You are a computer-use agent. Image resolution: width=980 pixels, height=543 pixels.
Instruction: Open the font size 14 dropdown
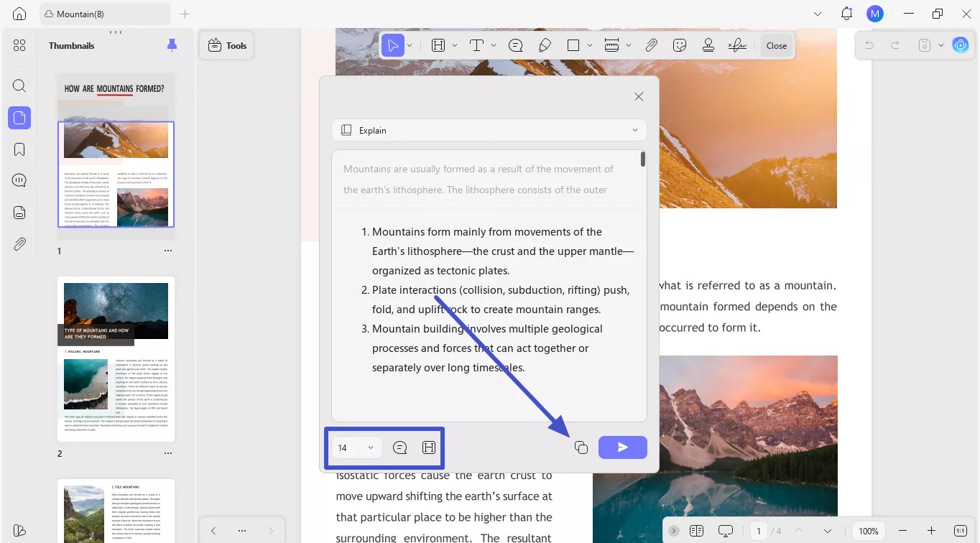click(x=356, y=447)
